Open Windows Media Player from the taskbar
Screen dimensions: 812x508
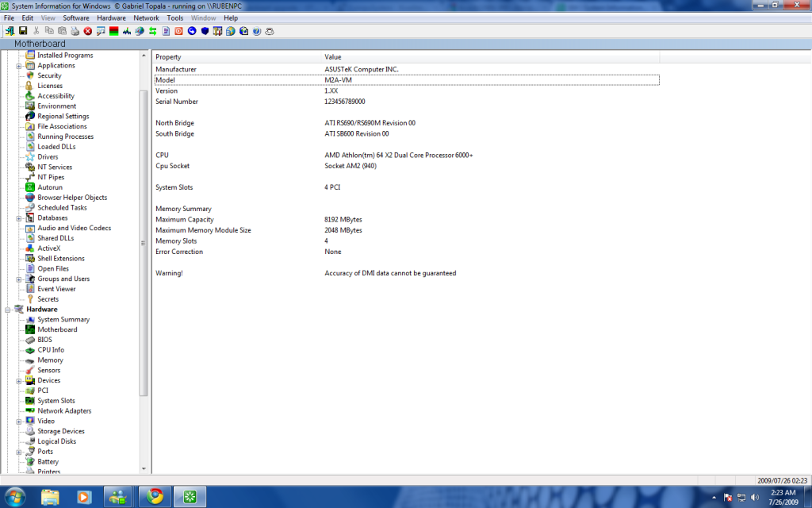click(x=83, y=497)
